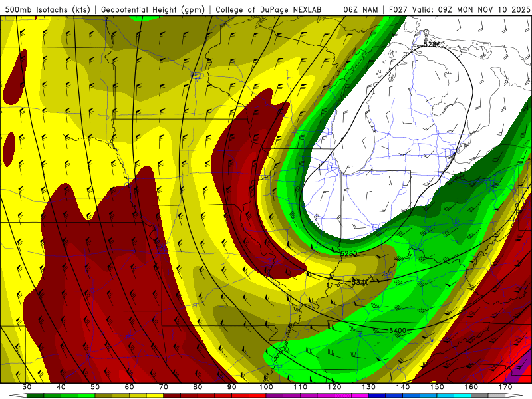Click the gray swatch under 160
The width and height of the screenshot is (532, 399).
[x=479, y=396]
